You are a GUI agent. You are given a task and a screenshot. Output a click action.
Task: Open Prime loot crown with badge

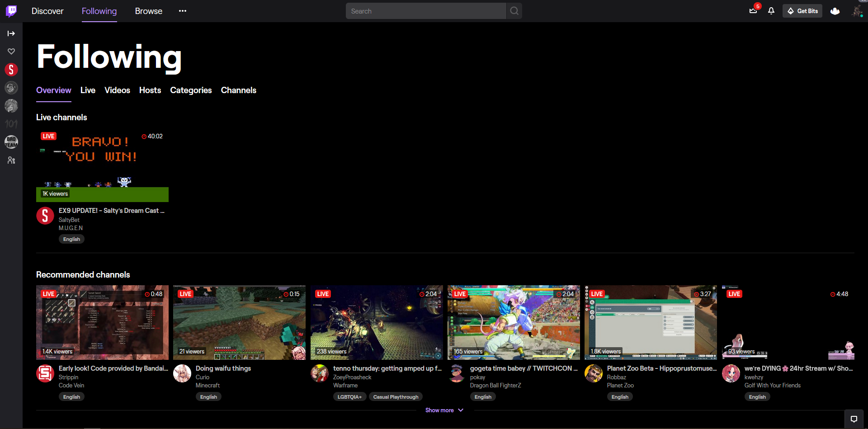point(754,10)
